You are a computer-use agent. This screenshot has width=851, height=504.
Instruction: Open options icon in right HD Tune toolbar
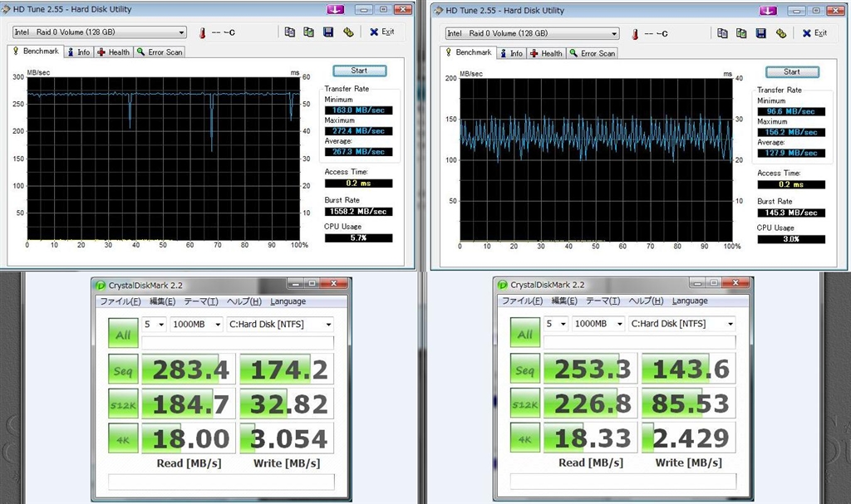tap(781, 33)
